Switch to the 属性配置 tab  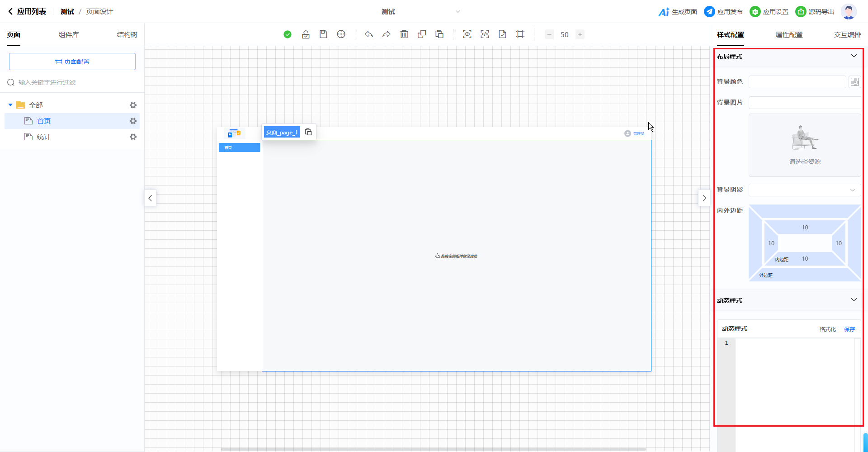(789, 35)
